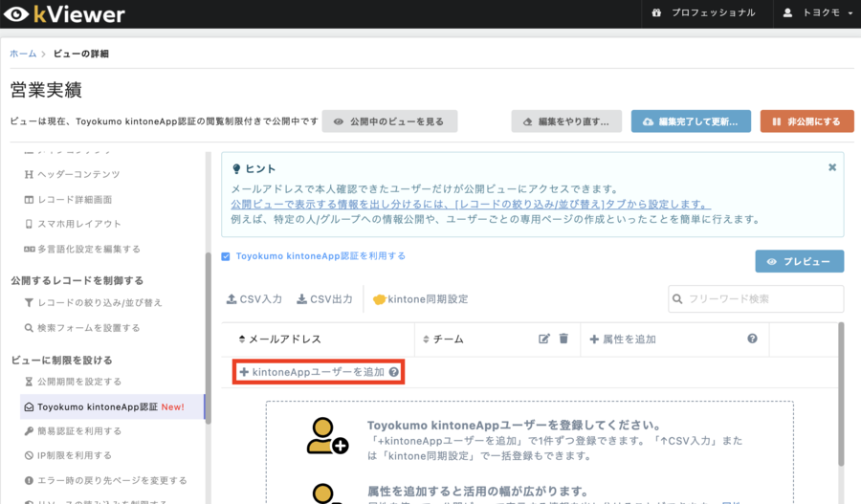The height and width of the screenshot is (504, 861).
Task: Open レコード詳細画面 in sidebar
Action: (x=68, y=199)
